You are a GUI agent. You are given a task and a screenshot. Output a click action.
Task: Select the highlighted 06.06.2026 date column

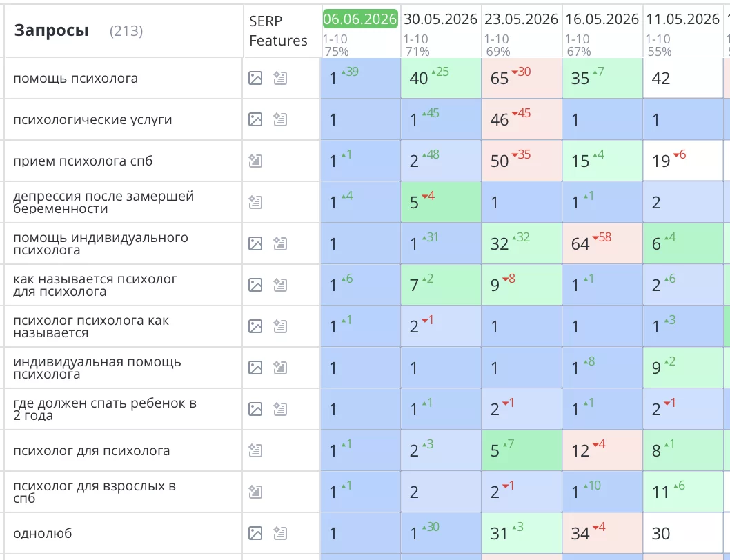[360, 19]
